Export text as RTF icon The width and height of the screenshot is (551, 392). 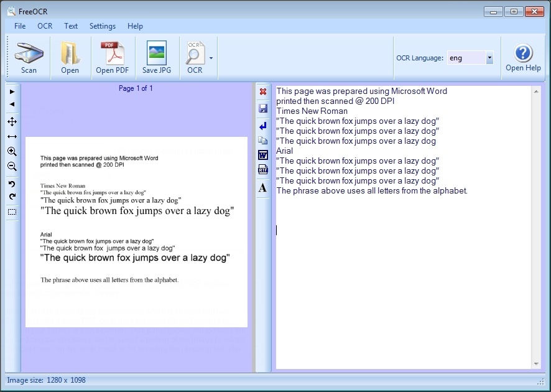pyautogui.click(x=263, y=169)
